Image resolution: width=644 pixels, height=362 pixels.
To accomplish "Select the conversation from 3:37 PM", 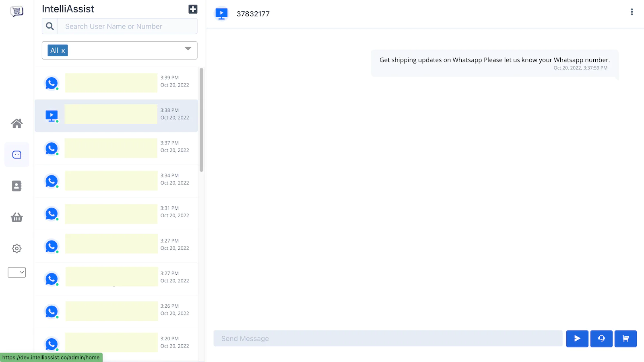I will pyautogui.click(x=116, y=148).
